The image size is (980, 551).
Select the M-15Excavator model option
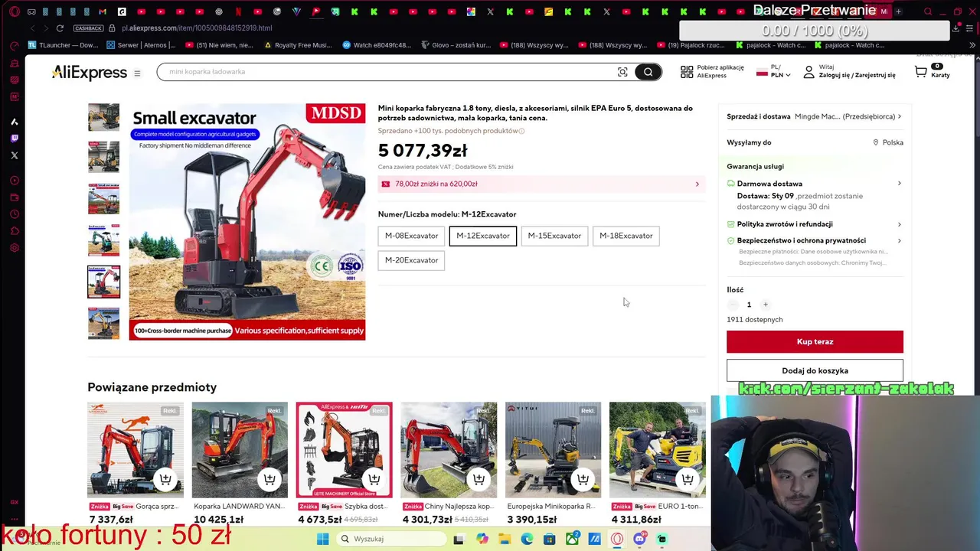pos(554,236)
